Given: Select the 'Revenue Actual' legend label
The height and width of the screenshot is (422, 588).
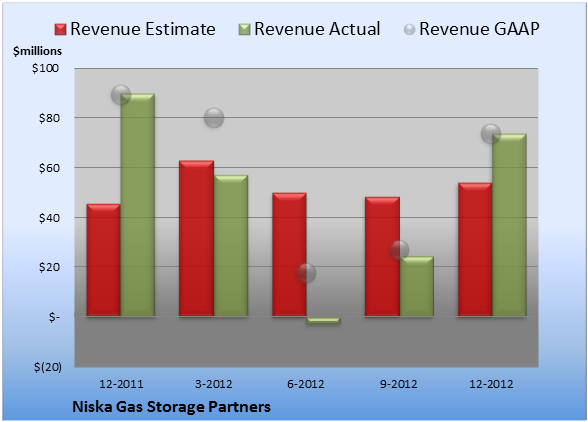Looking at the screenshot, I should (x=317, y=29).
